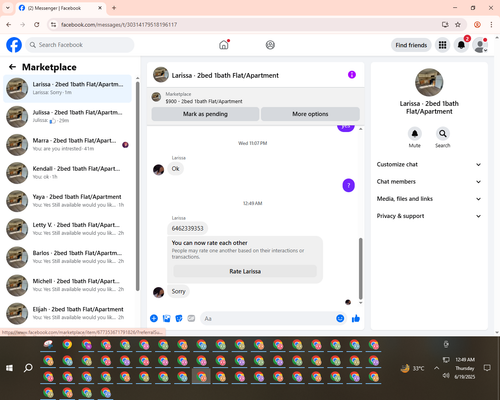
Task: Choose a GIF using GIF icon
Action: coord(191,318)
